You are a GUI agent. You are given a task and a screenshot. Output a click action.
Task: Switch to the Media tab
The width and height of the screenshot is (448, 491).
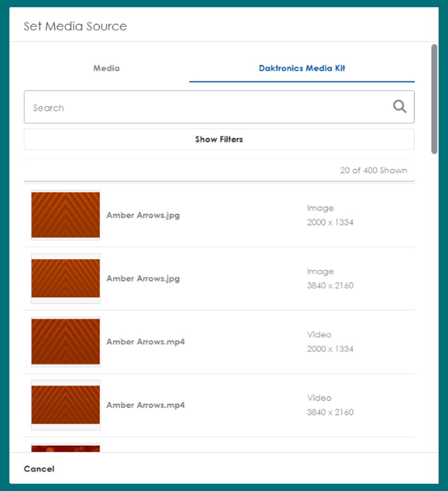(106, 68)
